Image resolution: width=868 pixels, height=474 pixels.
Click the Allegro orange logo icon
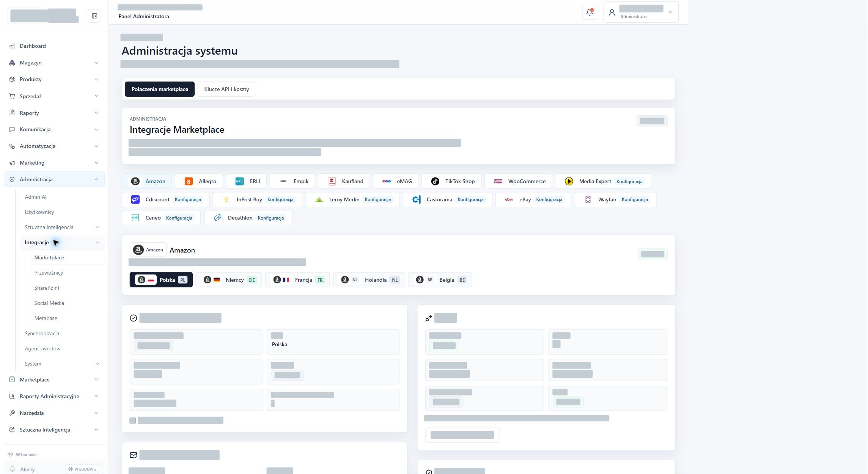[189, 181]
